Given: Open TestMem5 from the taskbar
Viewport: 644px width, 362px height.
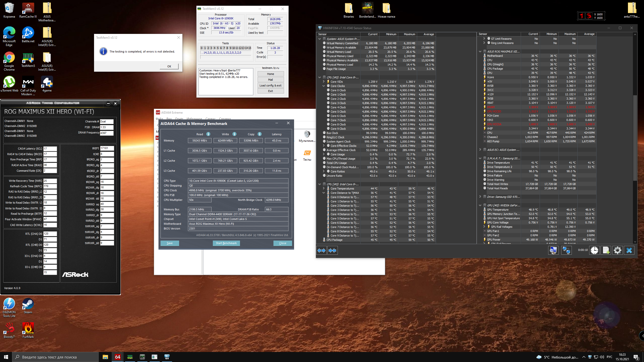Looking at the screenshot, I should tap(130, 357).
